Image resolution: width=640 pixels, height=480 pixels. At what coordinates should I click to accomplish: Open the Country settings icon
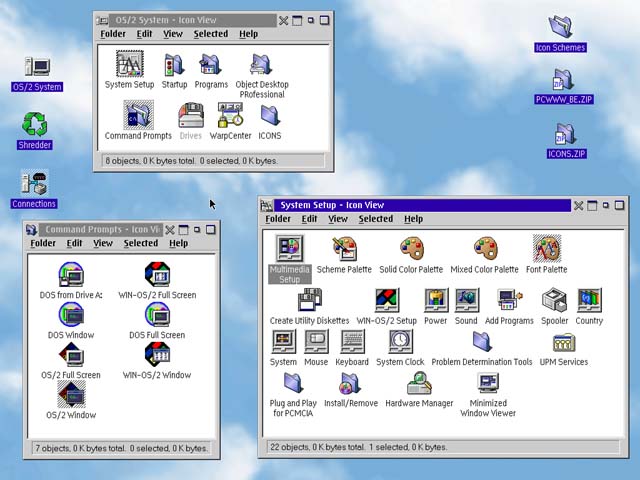click(589, 300)
